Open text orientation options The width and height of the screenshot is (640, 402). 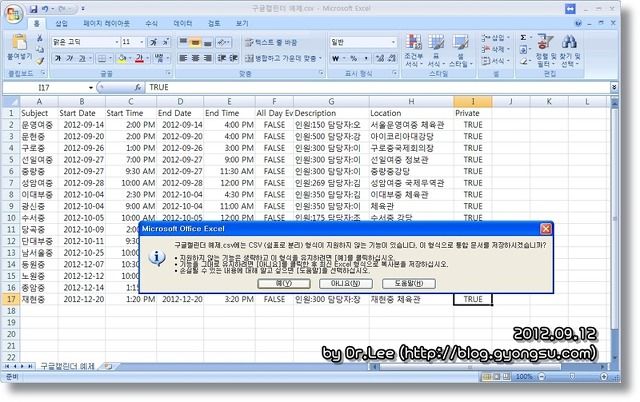pyautogui.click(x=223, y=42)
